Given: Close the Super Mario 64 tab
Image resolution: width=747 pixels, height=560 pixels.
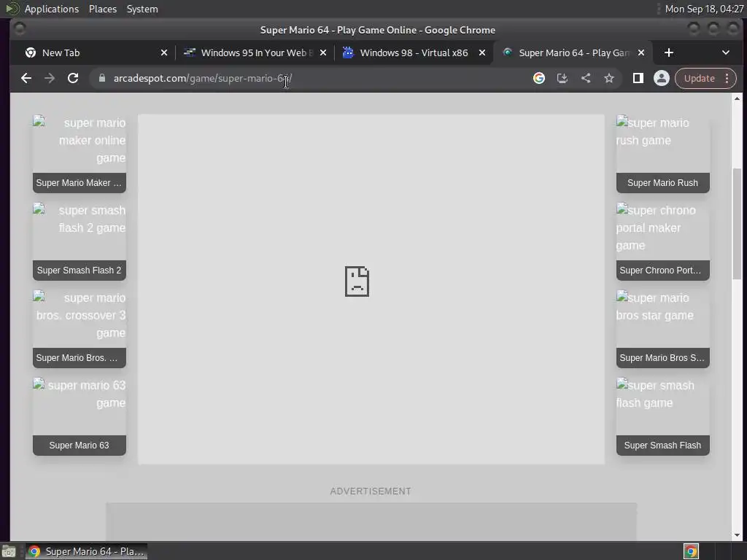Looking at the screenshot, I should point(641,52).
